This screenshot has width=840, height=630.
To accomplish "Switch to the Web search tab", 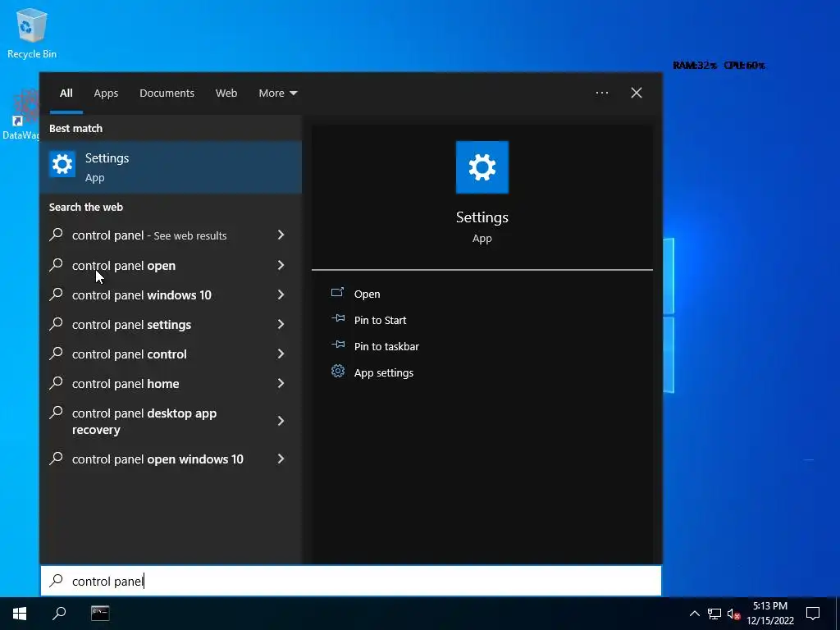I will (226, 94).
